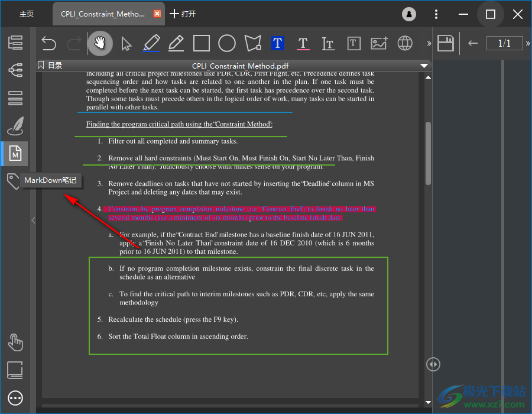Click the highlighted item 4 text
This screenshot has width=532, height=414.
(x=239, y=213)
